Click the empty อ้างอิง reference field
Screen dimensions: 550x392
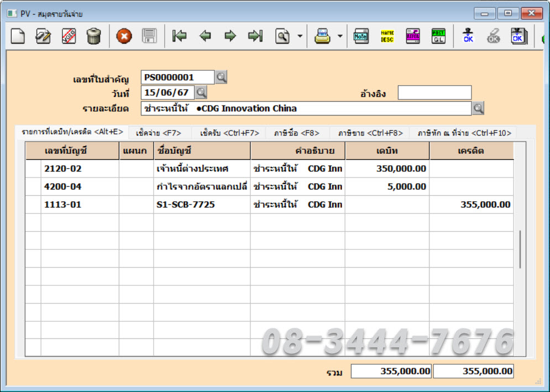[434, 93]
